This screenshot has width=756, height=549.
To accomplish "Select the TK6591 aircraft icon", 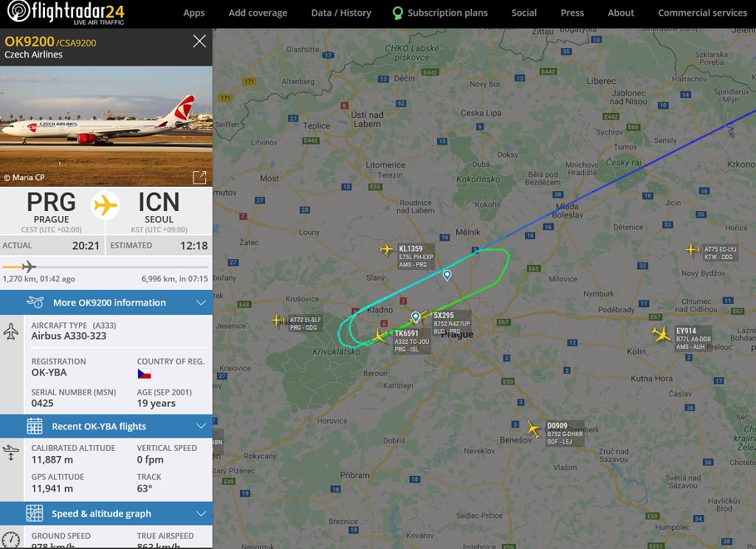I will coord(380,335).
